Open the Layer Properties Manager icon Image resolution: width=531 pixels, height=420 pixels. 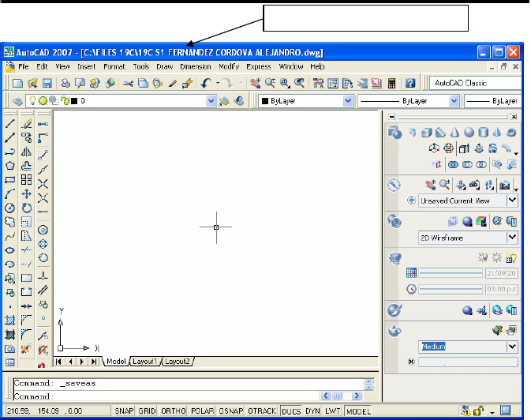tap(17, 101)
